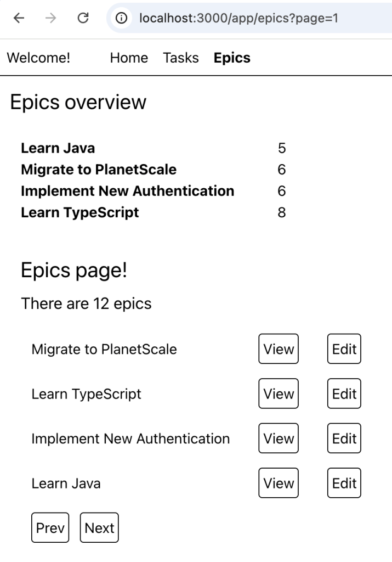Click the browser forward arrow
The width and height of the screenshot is (392, 562).
pos(49,18)
